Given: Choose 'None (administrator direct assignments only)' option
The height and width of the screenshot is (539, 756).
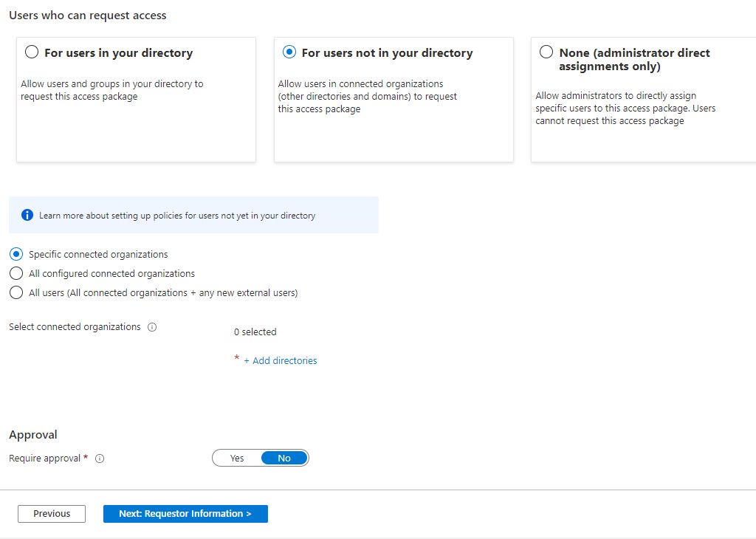Looking at the screenshot, I should [546, 52].
